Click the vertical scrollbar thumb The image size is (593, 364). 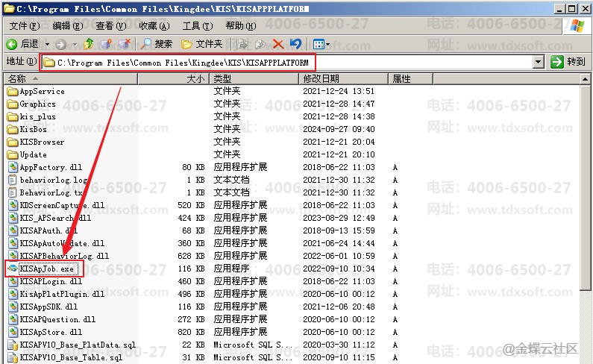click(585, 188)
